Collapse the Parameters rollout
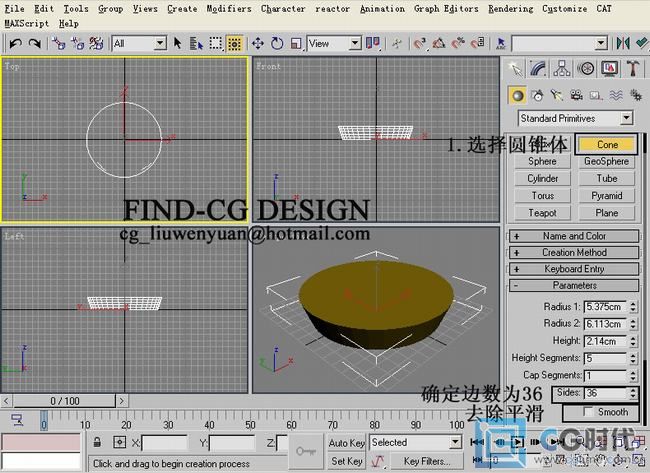 coord(574,286)
